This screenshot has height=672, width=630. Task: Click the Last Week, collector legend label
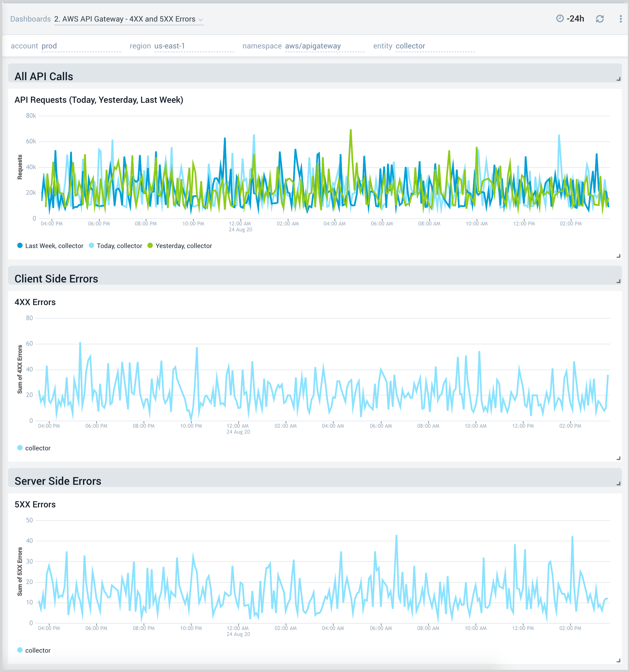click(54, 246)
